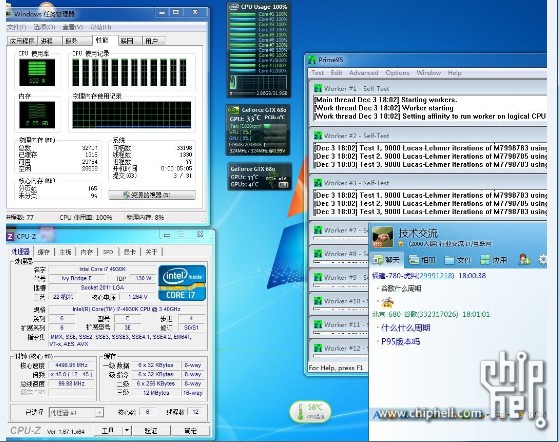Click Worker #3 Self-Test window icon

point(318,183)
